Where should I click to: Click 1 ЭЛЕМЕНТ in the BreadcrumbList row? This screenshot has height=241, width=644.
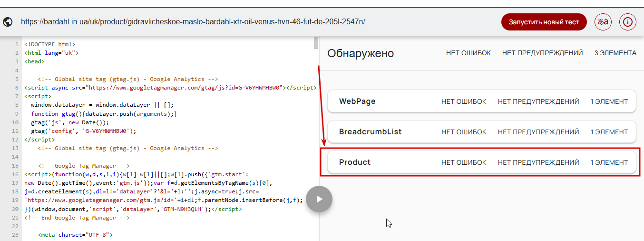(x=609, y=132)
